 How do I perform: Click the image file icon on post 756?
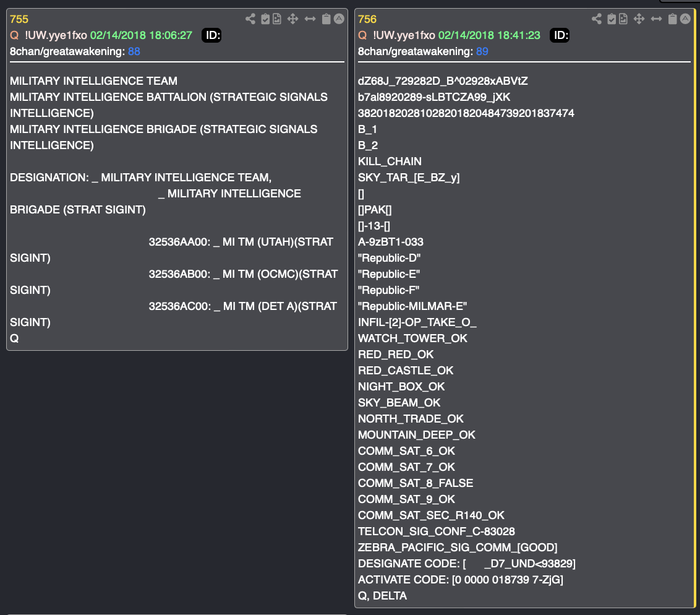point(623,19)
